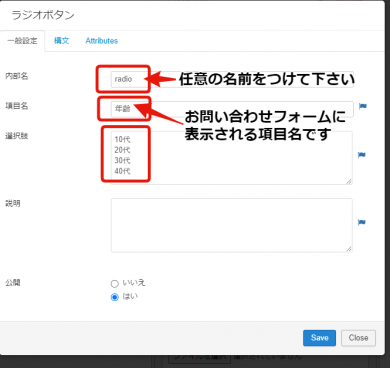Click the 項目名 input field
The height and width of the screenshot is (368, 390).
(232, 109)
